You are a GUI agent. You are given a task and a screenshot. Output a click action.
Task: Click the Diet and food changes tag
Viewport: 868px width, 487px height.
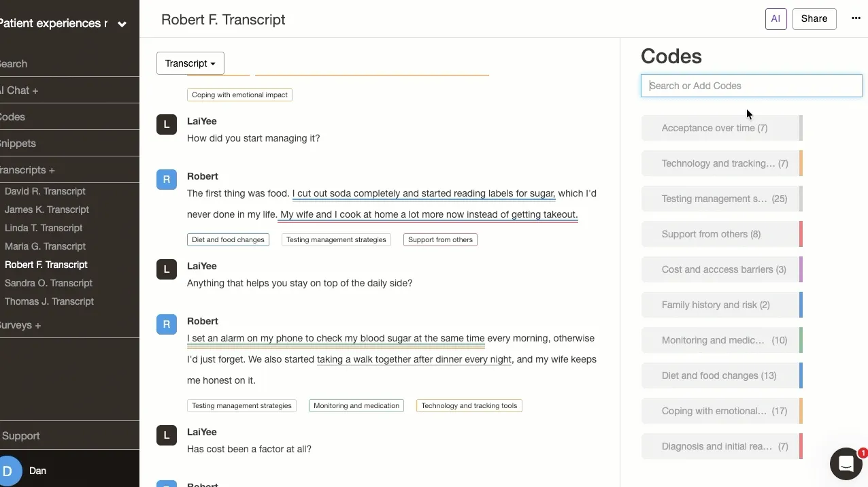click(x=228, y=239)
